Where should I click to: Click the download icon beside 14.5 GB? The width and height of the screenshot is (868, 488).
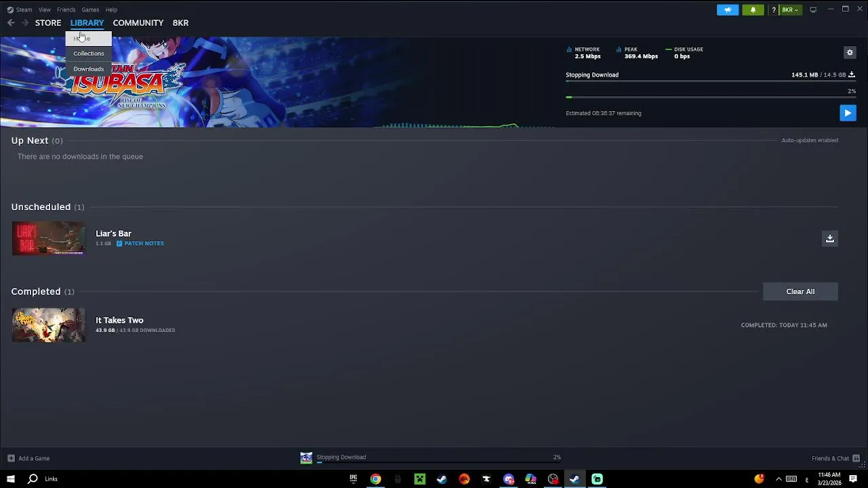852,75
